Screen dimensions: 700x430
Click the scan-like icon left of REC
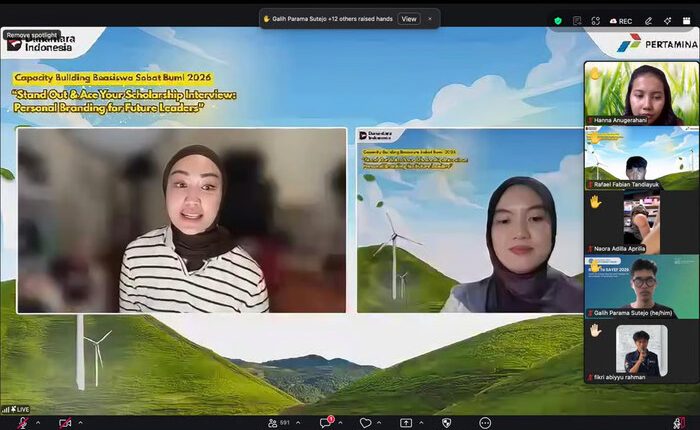click(596, 21)
